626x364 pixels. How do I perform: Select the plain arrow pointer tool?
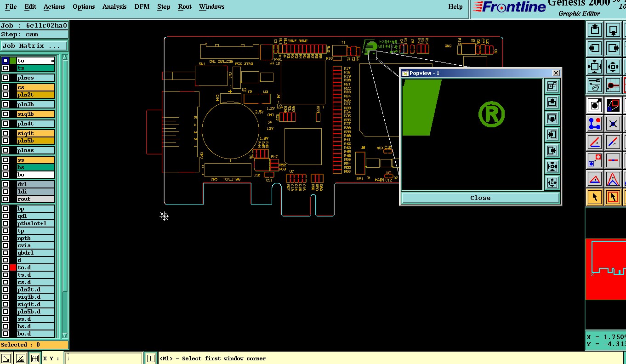pyautogui.click(x=595, y=197)
